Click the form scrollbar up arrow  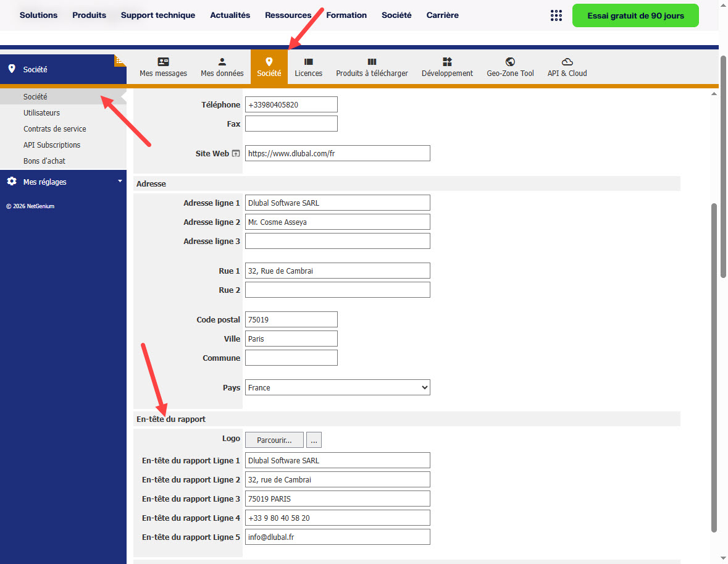pyautogui.click(x=714, y=94)
